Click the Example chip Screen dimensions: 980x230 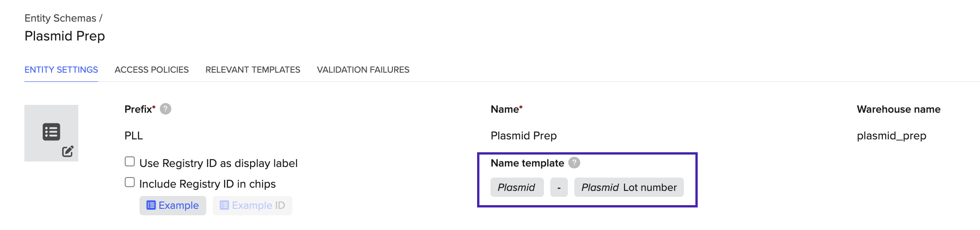tap(173, 206)
